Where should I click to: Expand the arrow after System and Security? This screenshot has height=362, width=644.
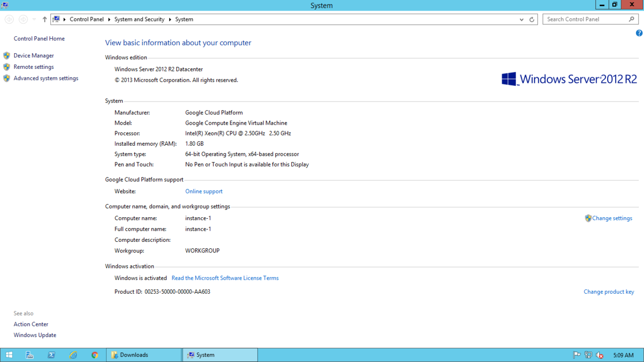170,19
